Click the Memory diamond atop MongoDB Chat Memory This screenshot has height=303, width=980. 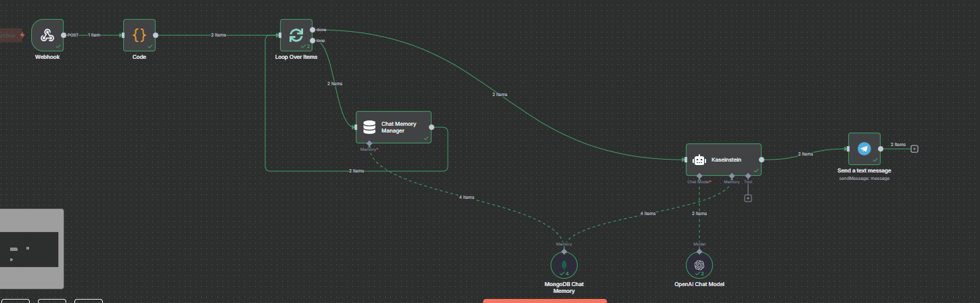click(564, 251)
